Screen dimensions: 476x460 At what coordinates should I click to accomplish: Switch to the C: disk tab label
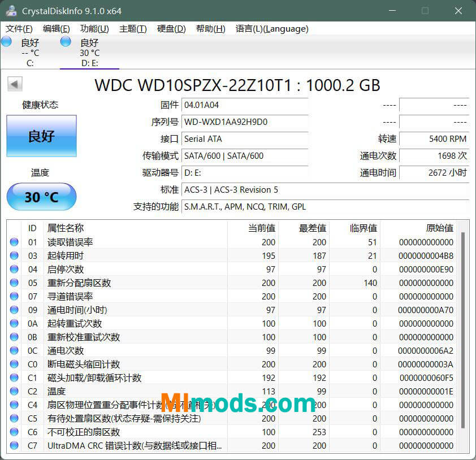pyautogui.click(x=30, y=63)
